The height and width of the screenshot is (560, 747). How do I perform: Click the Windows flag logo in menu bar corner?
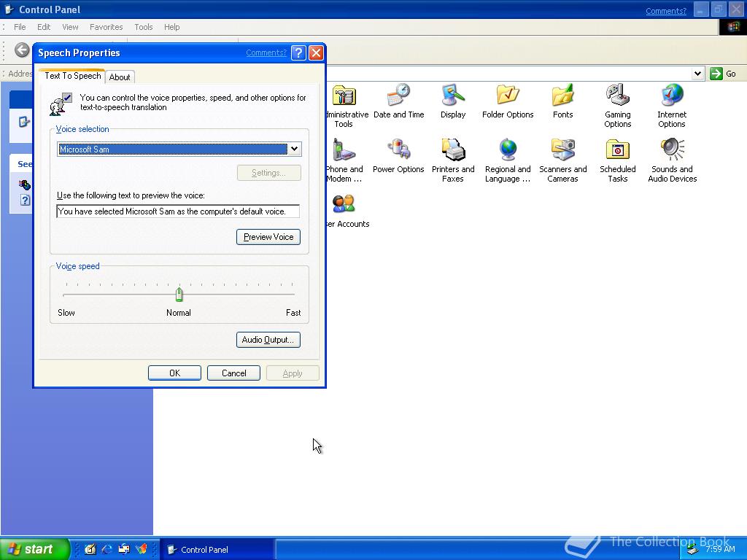(733, 27)
